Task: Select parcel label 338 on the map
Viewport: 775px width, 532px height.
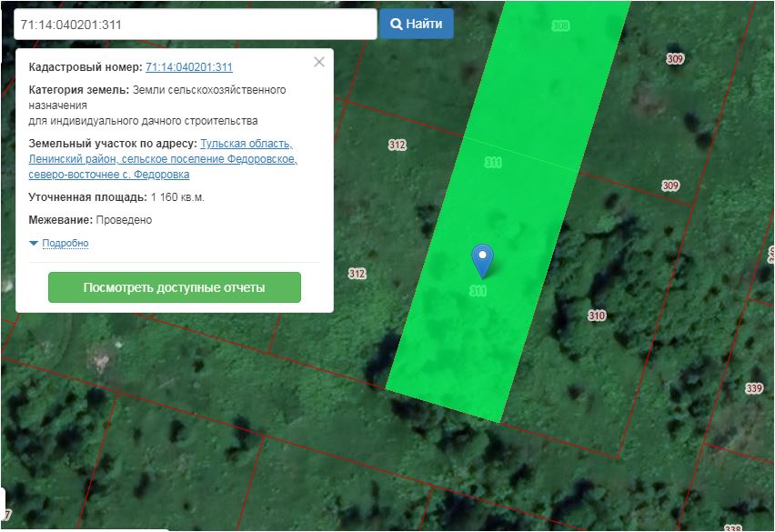Action: (x=733, y=527)
